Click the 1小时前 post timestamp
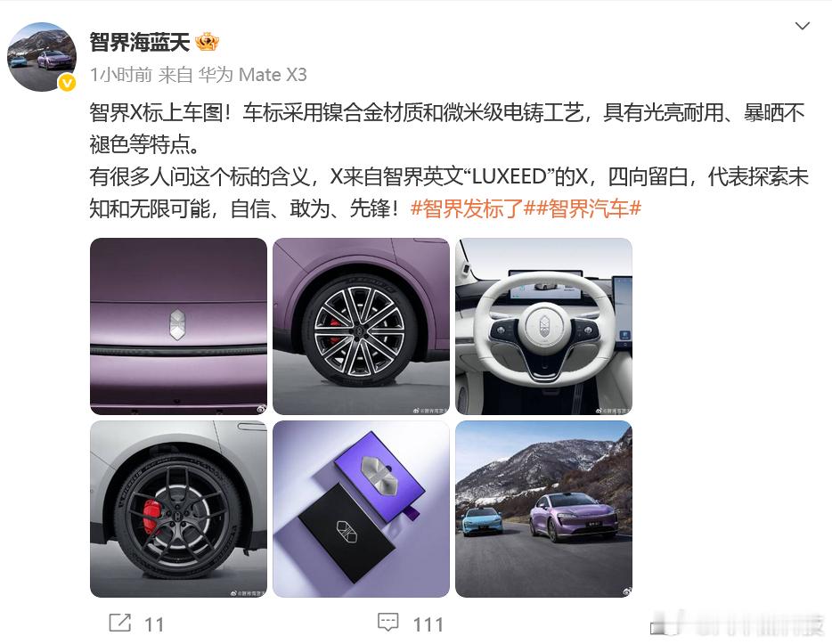 (121, 75)
